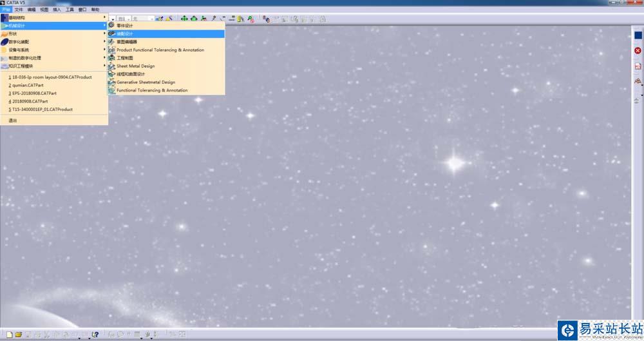Expand the 制造的数字化处理 submenu
644x341 pixels.
54,58
